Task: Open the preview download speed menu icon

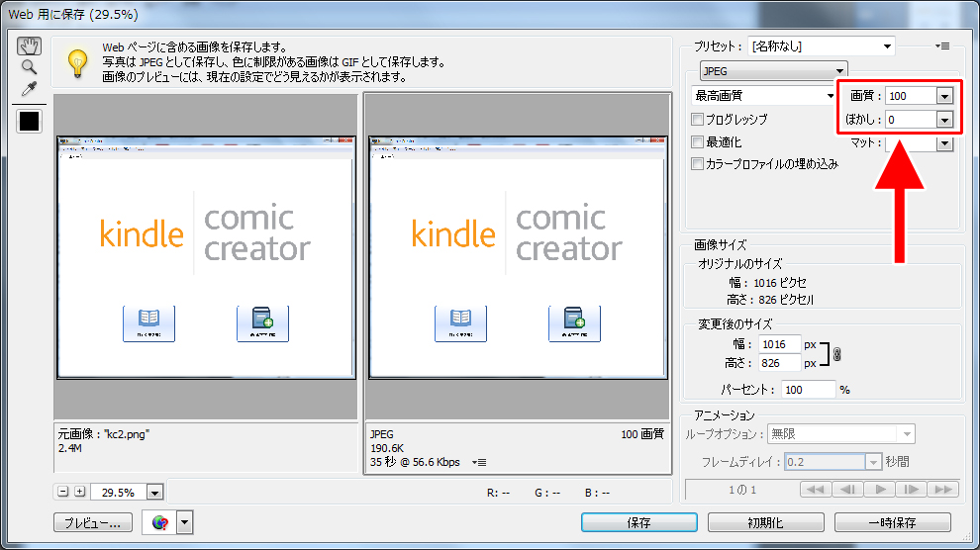Action: click(479, 463)
